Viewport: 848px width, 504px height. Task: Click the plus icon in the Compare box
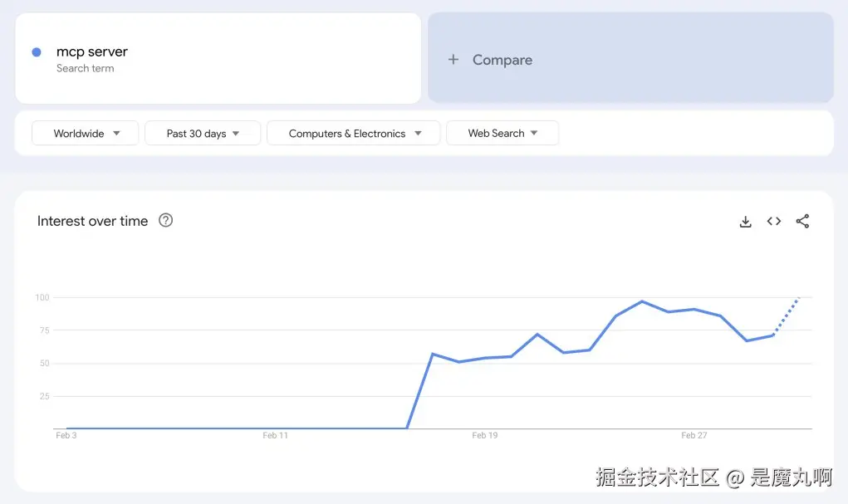click(x=453, y=60)
